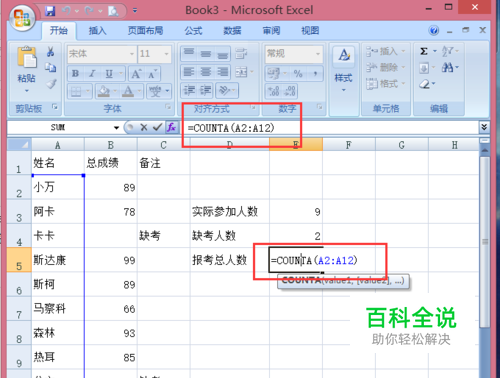500x378 pixels.
Task: Click the AutoSum sigma icon
Action: pyautogui.click(x=424, y=51)
